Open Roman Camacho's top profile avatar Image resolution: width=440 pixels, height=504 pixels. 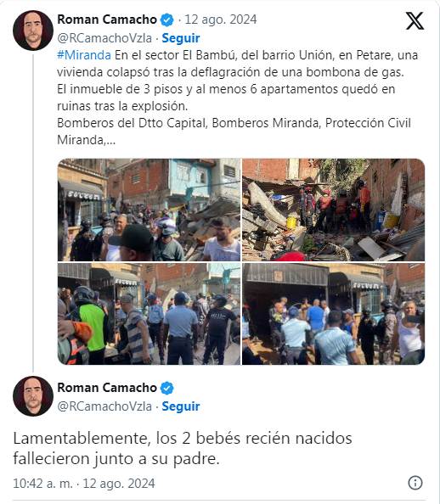[33, 31]
